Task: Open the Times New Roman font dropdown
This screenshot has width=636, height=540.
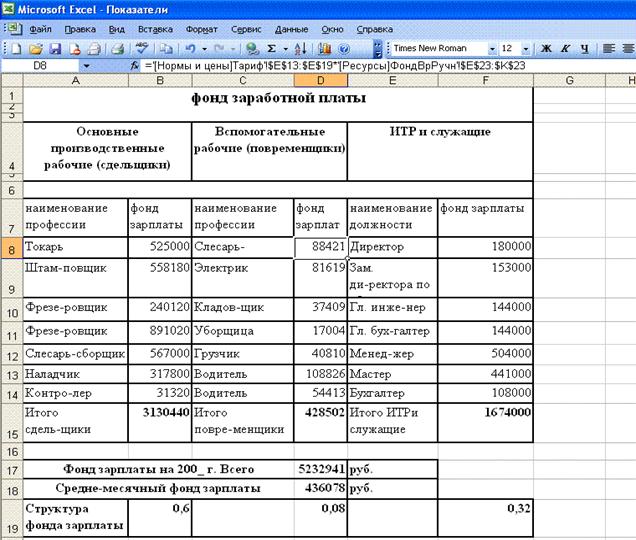Action: click(492, 49)
